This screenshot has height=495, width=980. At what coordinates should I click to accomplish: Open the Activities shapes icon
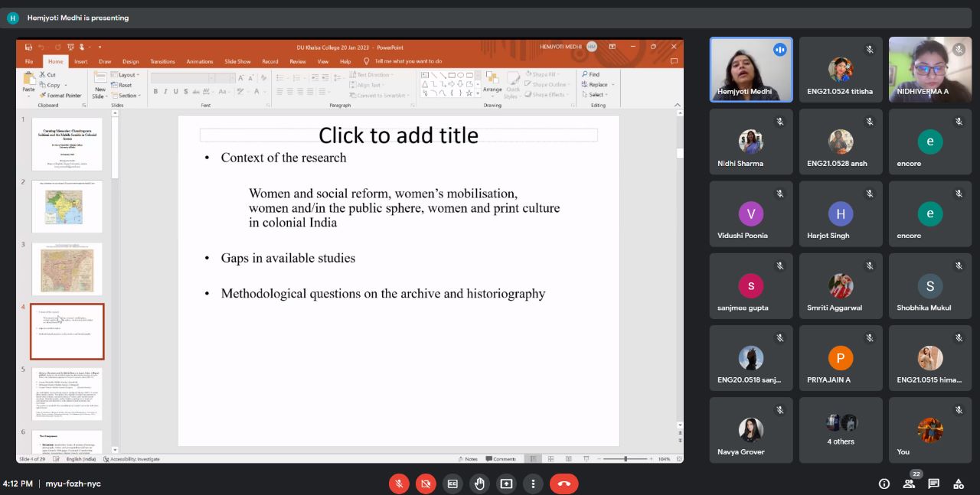point(958,484)
